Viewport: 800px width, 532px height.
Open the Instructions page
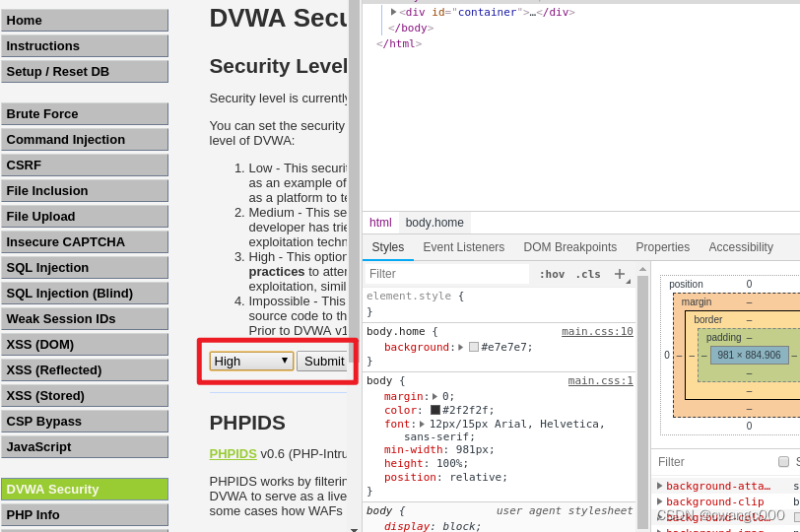pos(85,46)
